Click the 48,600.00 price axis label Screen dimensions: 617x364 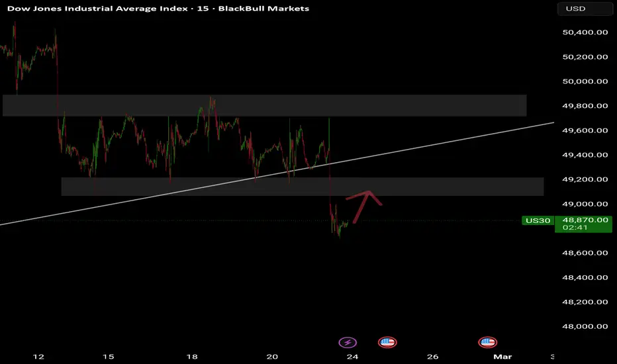[x=585, y=253]
